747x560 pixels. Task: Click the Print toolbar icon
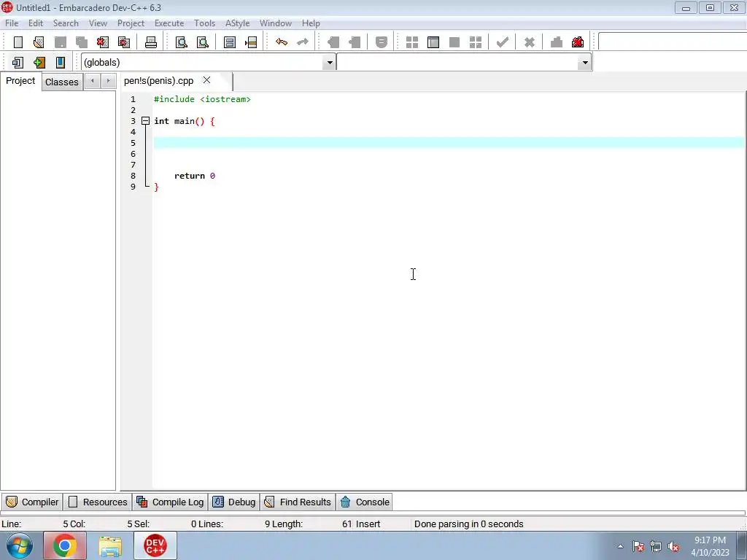(x=151, y=42)
